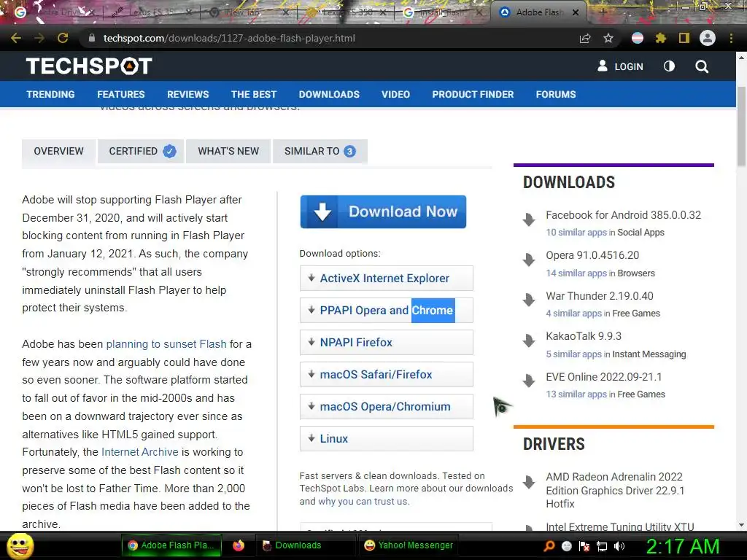Click the TechSpot logo
747x560 pixels.
pyautogui.click(x=89, y=66)
